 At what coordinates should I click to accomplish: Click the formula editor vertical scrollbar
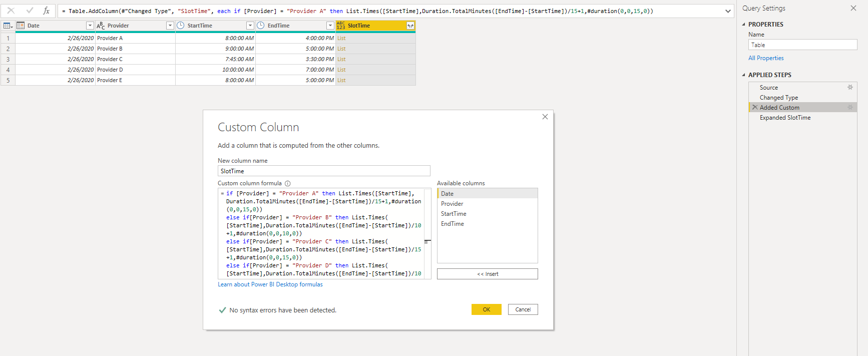pyautogui.click(x=427, y=233)
